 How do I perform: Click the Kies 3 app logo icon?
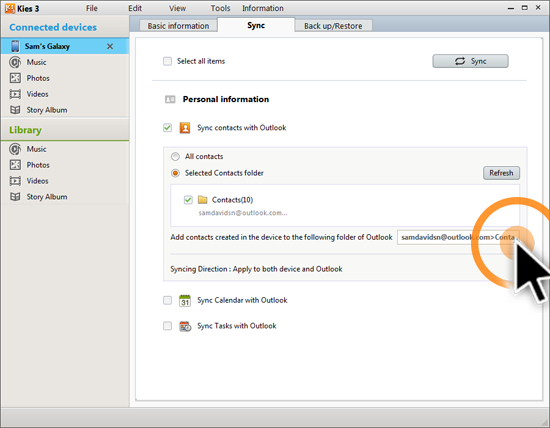[x=10, y=8]
